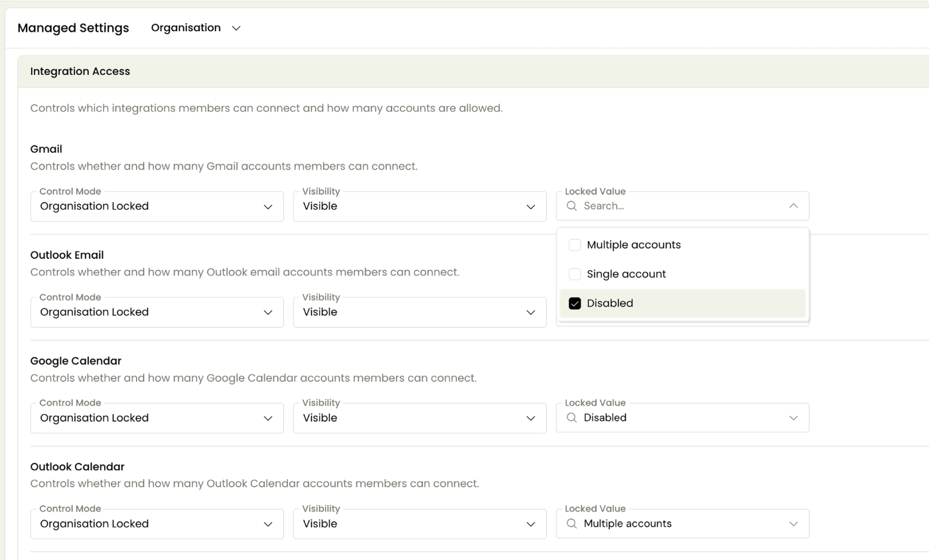This screenshot has height=560, width=941.
Task: Click chevron in Outlook Calendar Control Mode field
Action: (268, 524)
